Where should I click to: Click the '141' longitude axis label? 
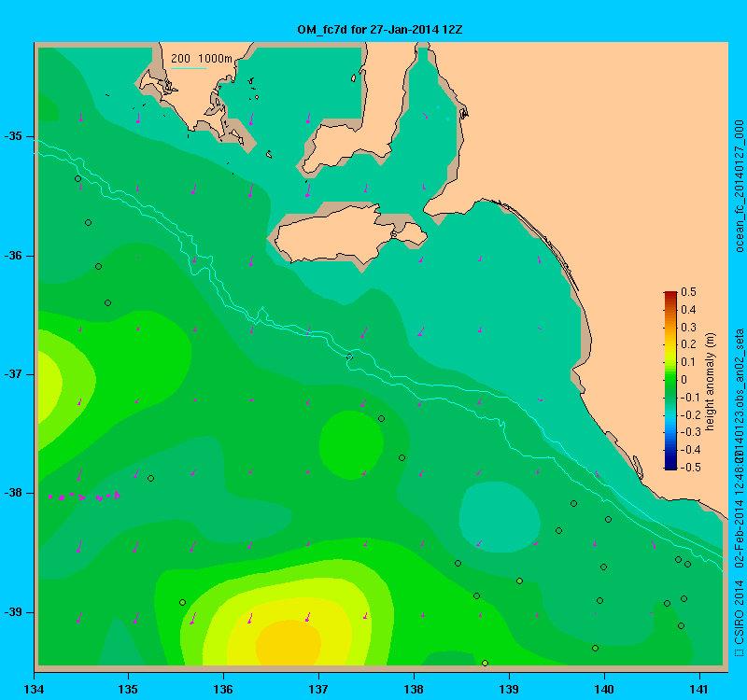(x=699, y=689)
